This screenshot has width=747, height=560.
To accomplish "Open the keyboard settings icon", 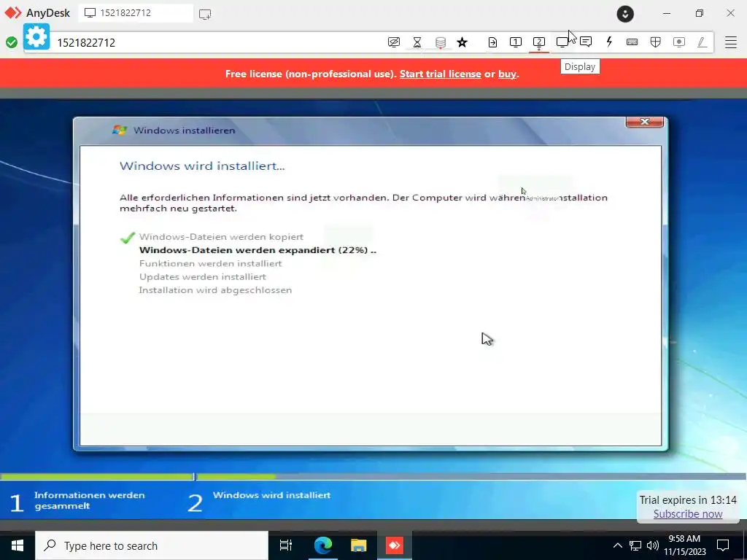I will click(632, 42).
